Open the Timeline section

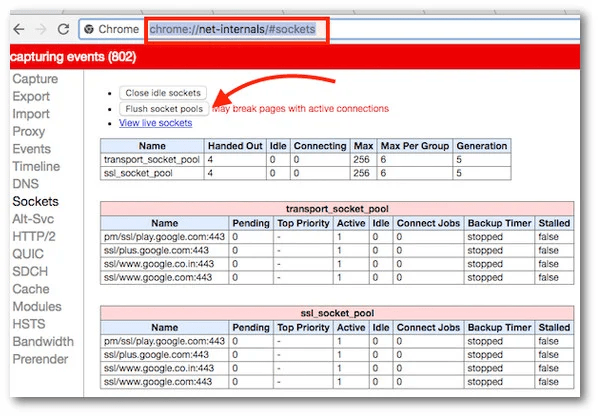36,167
